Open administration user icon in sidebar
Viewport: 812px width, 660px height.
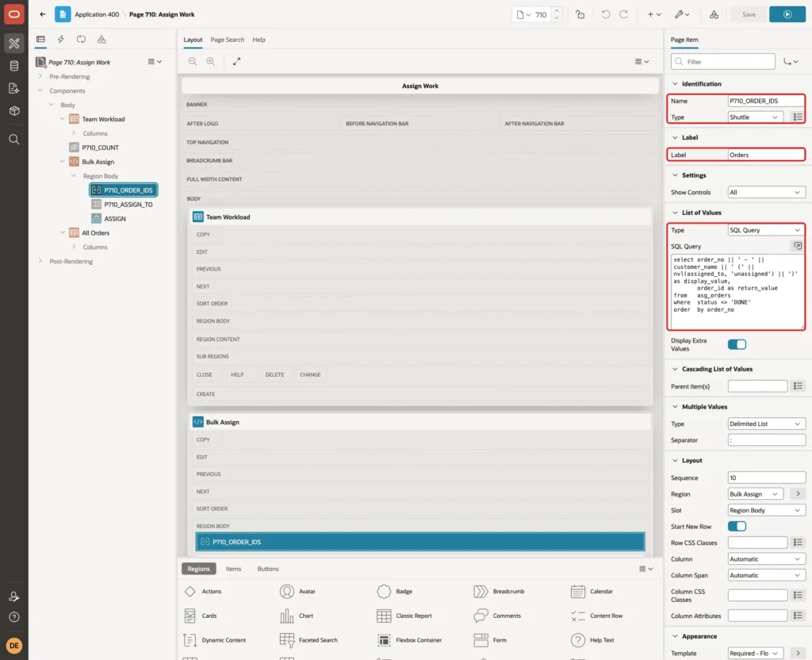click(x=14, y=597)
